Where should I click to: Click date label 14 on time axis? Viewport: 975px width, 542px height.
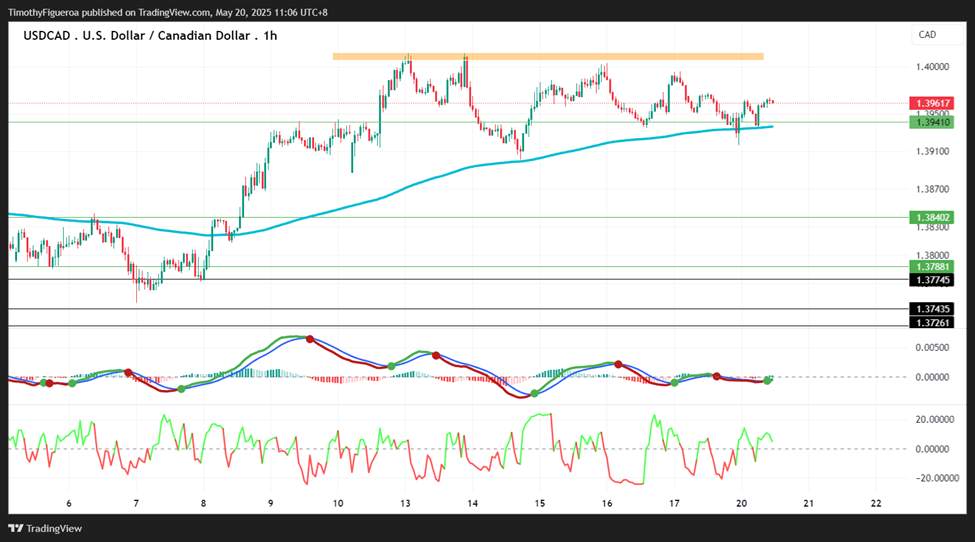473,503
